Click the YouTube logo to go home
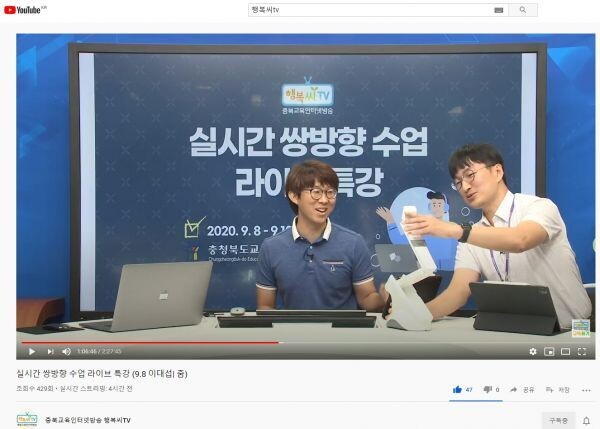 click(24, 10)
